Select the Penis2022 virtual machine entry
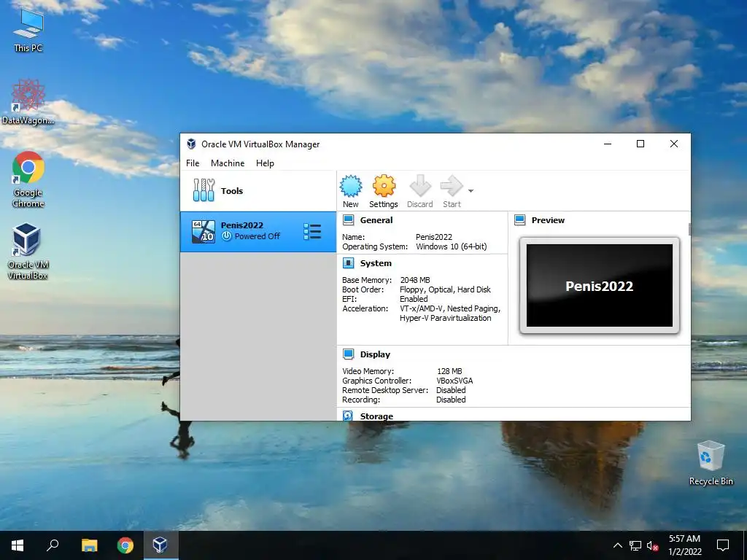The width and height of the screenshot is (747, 560). (258, 231)
